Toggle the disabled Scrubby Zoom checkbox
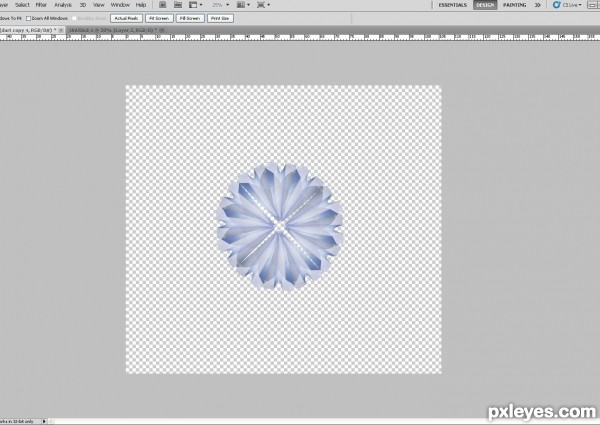Viewport: 600px width, 425px height. coord(74,18)
